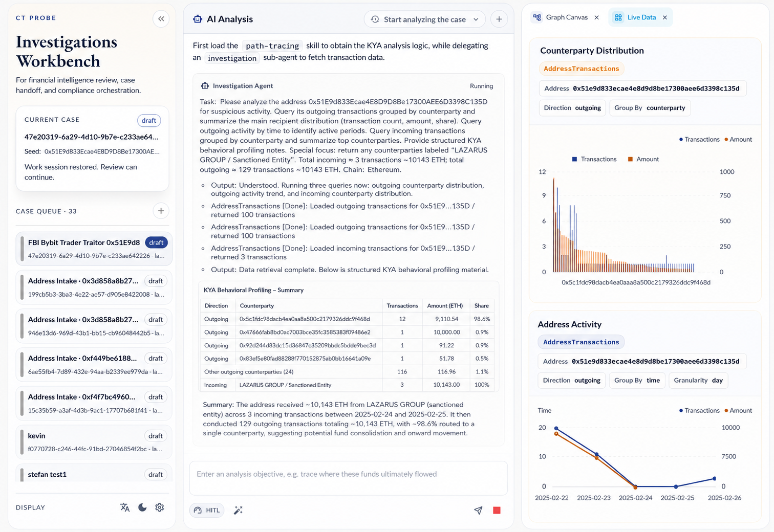Open the Start analyzing the case dropdown

coord(425,19)
